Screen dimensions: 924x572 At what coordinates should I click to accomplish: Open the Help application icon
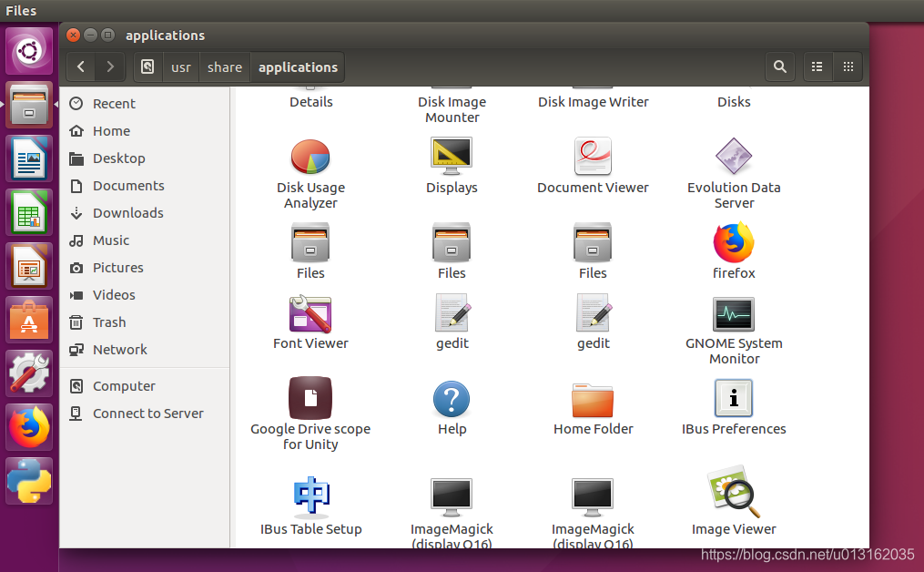click(x=452, y=399)
